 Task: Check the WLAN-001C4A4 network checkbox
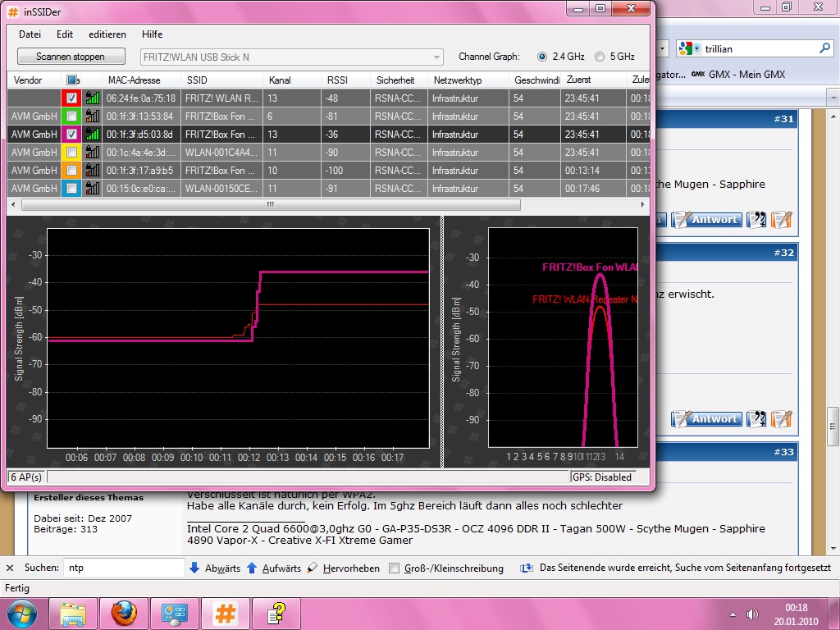[x=72, y=152]
